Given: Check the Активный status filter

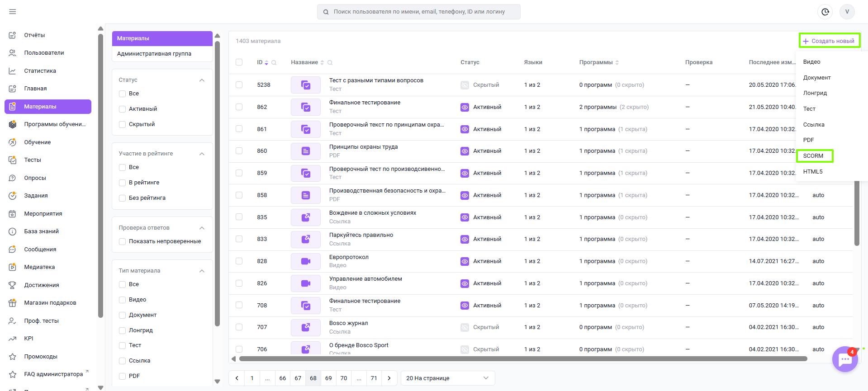Looking at the screenshot, I should coord(122,109).
